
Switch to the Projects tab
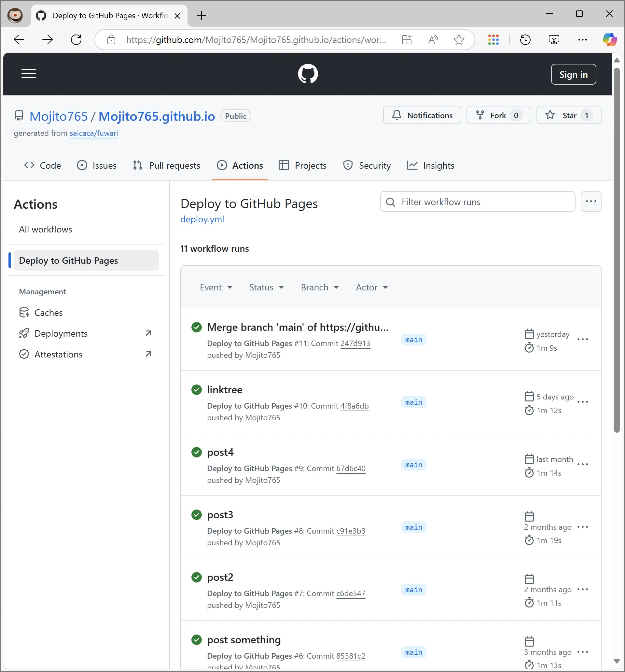pos(302,165)
